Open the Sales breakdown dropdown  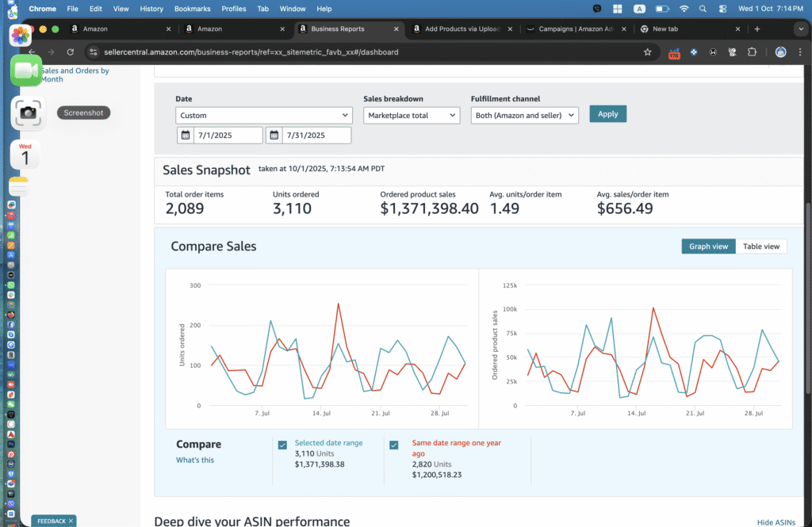click(x=412, y=115)
